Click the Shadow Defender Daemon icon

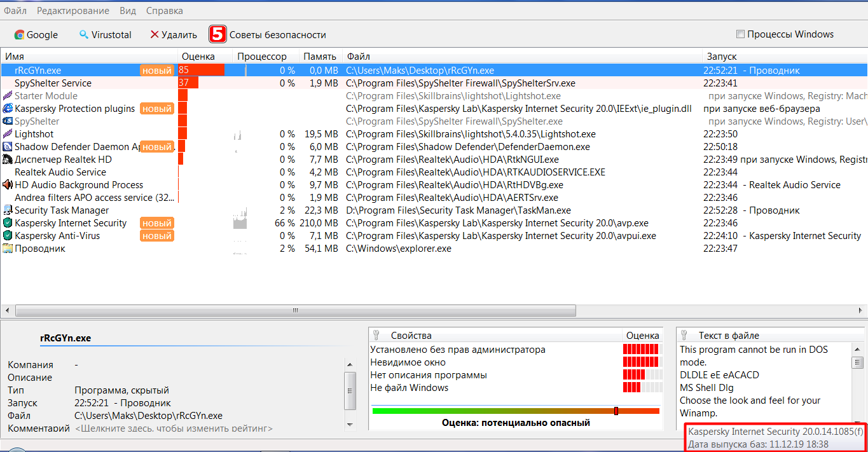(8, 147)
